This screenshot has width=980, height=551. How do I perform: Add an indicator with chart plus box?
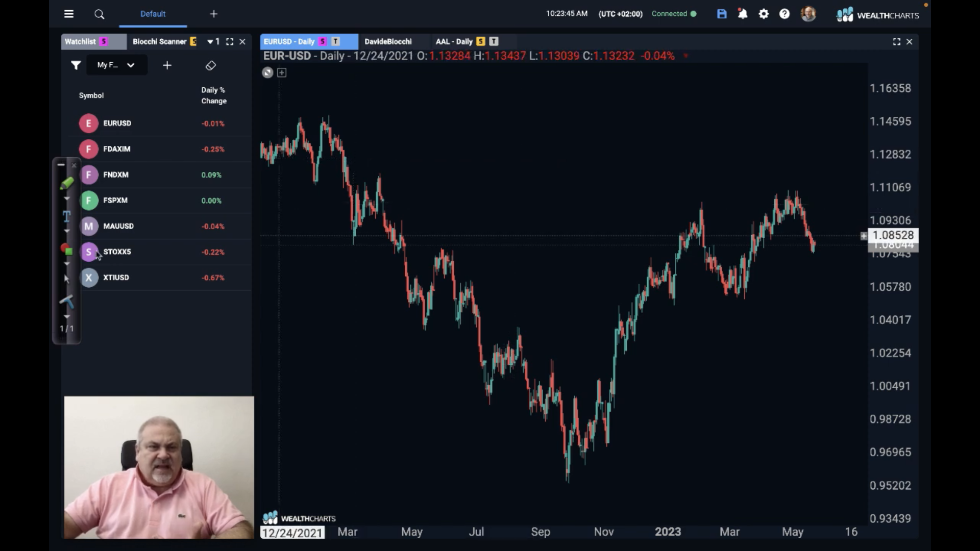(282, 72)
